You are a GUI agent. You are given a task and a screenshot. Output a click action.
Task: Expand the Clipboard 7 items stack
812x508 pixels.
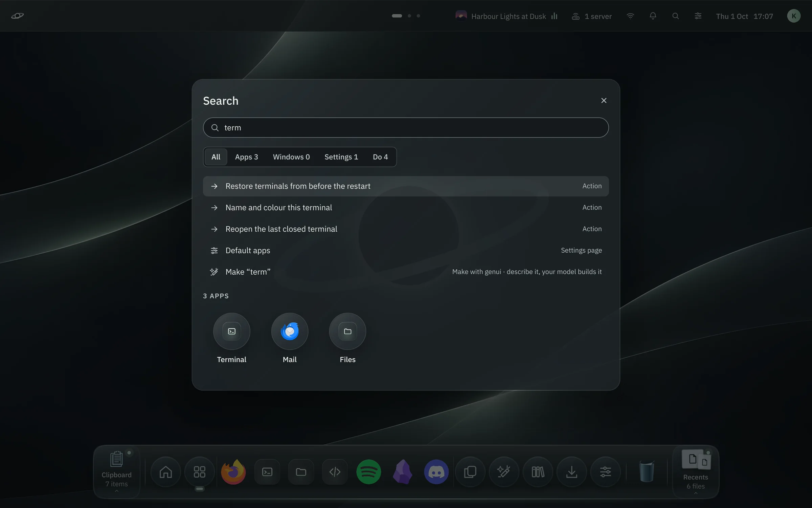click(116, 471)
